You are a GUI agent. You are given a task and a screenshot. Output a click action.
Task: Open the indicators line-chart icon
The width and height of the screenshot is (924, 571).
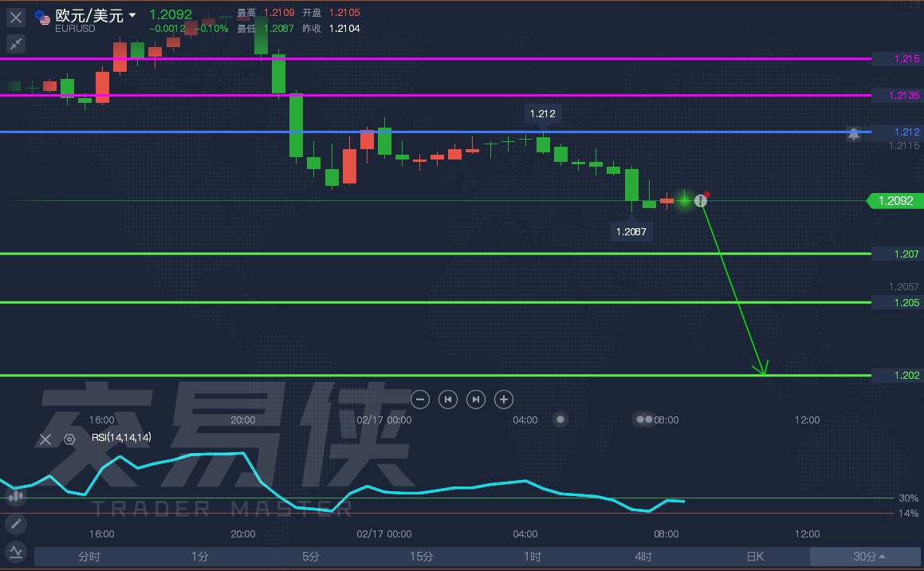16,552
